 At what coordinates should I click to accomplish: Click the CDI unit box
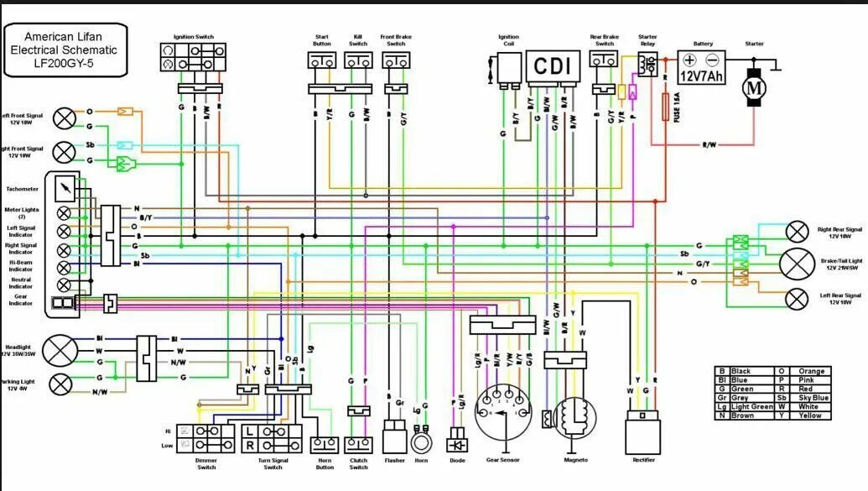pyautogui.click(x=553, y=66)
